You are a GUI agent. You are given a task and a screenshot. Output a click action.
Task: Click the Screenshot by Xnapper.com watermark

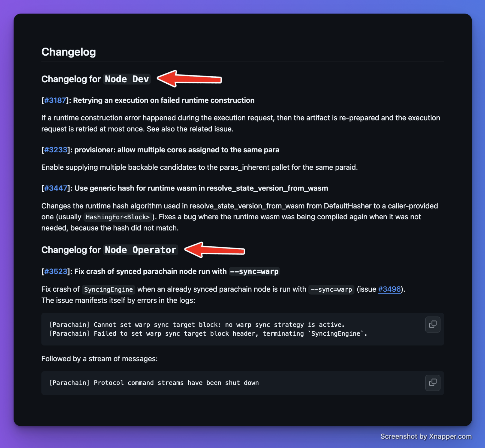(x=426, y=436)
